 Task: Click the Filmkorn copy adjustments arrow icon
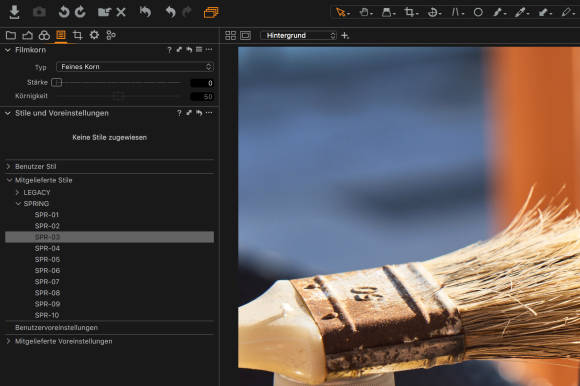pos(179,49)
